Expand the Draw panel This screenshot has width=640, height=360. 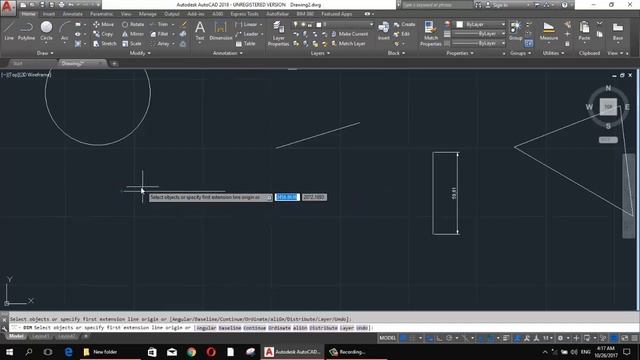pyautogui.click(x=45, y=53)
